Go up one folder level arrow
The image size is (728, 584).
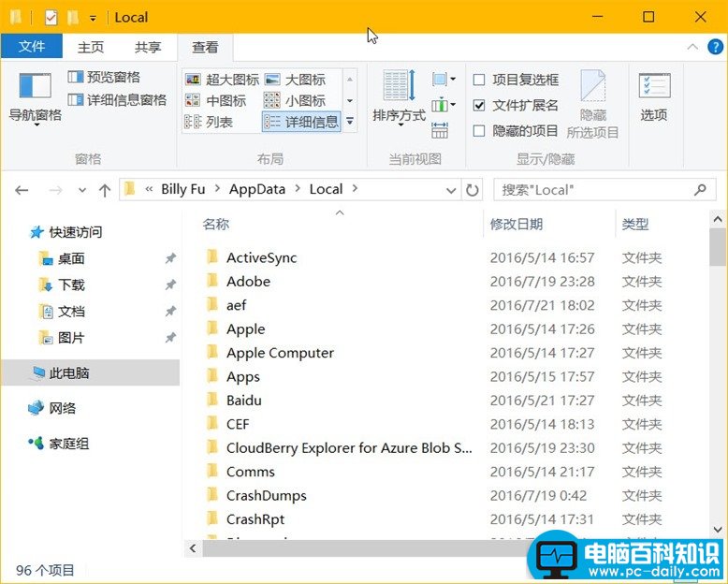(x=105, y=190)
